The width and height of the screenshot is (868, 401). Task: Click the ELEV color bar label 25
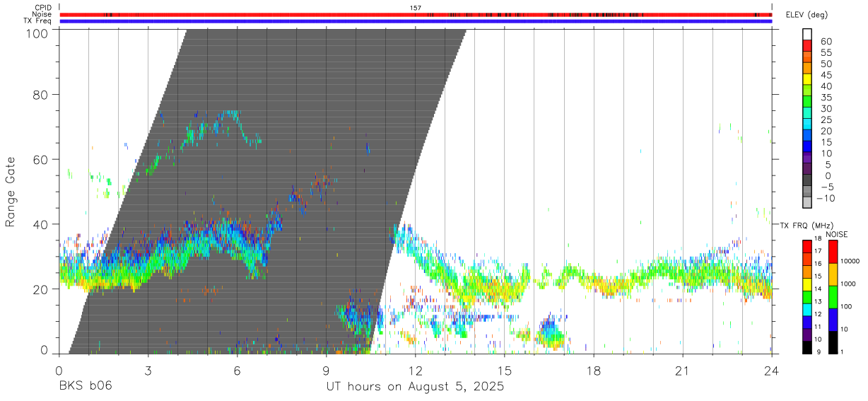click(826, 120)
